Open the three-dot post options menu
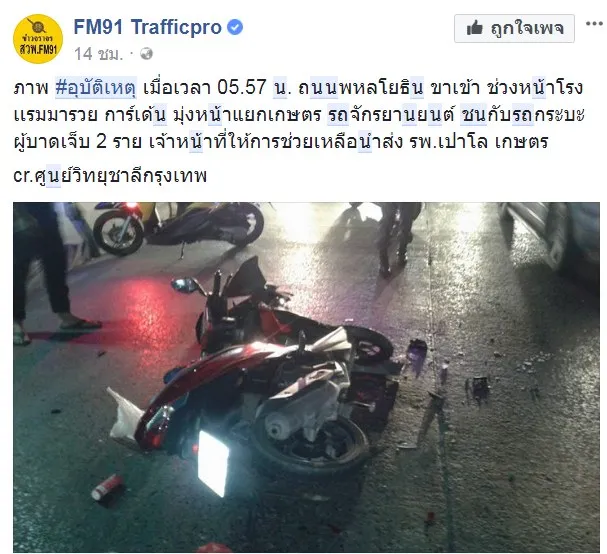This screenshot has width=607, height=554. [x=594, y=24]
